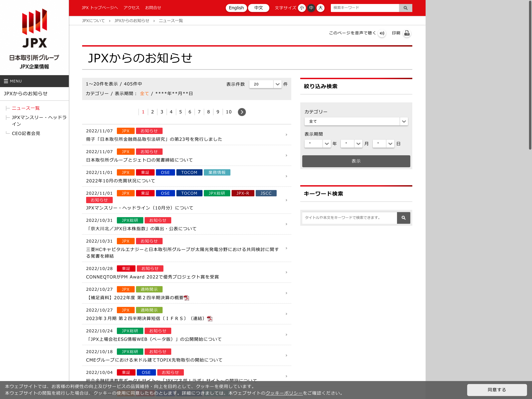Open PDF icon for 第2四半期決算短信 item

(210, 319)
